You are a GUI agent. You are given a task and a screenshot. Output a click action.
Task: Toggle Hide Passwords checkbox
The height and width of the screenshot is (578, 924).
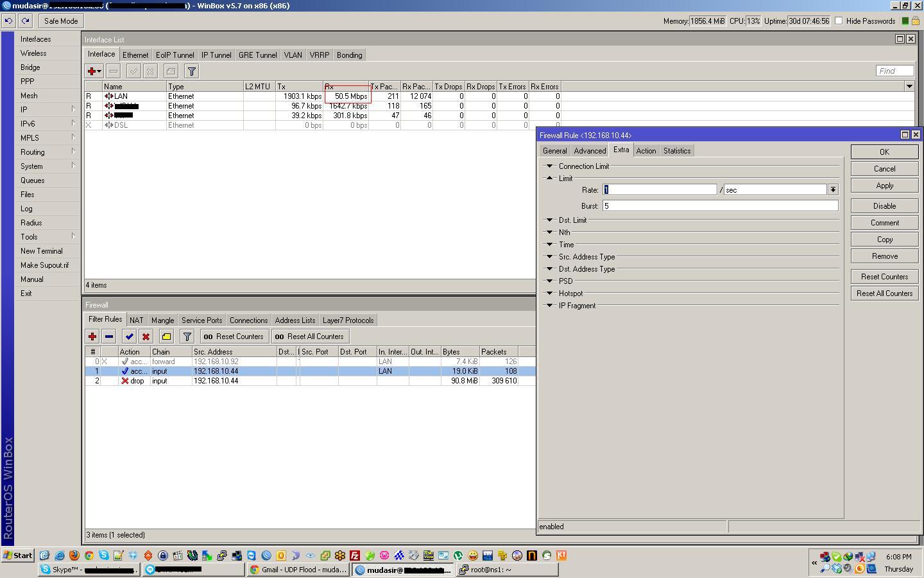(838, 21)
